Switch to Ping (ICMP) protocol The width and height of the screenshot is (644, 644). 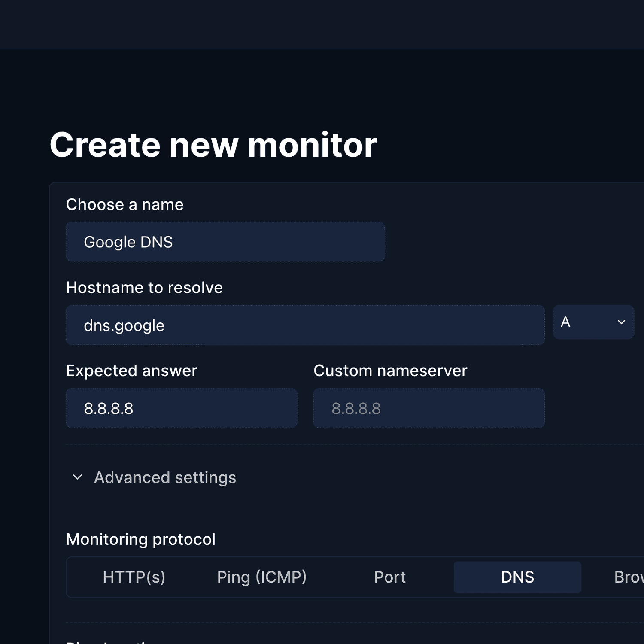coord(261,577)
